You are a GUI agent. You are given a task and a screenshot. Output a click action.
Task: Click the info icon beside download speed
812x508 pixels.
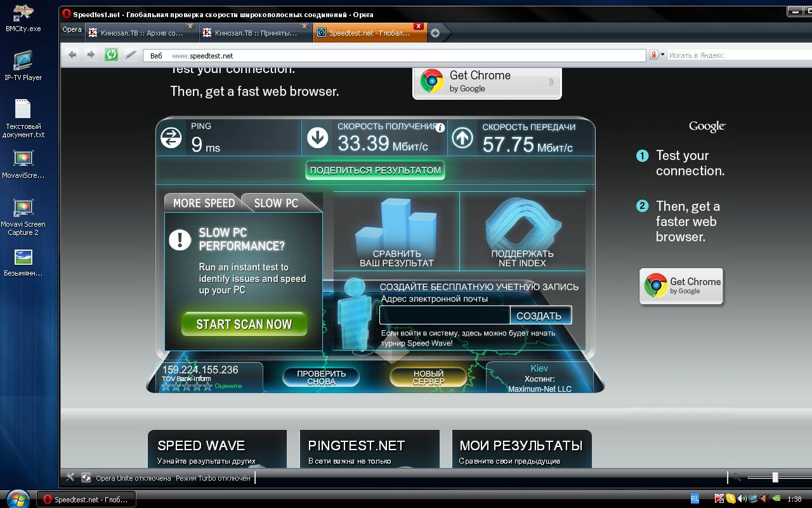point(440,127)
